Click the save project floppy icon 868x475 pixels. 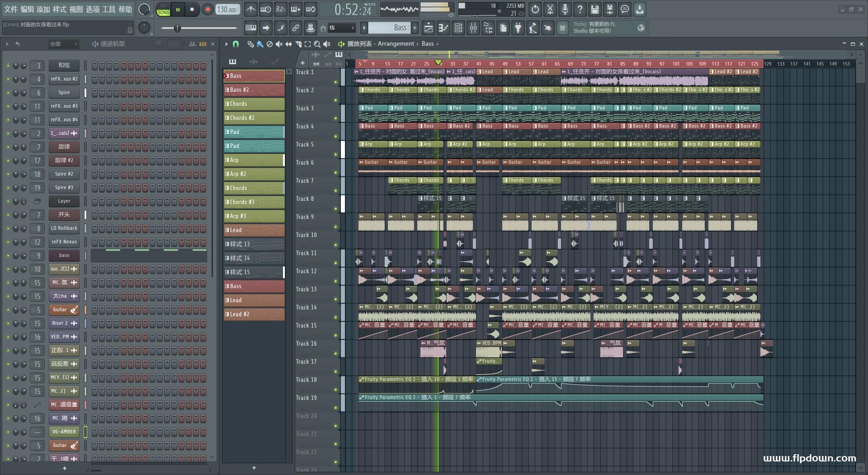(x=595, y=9)
